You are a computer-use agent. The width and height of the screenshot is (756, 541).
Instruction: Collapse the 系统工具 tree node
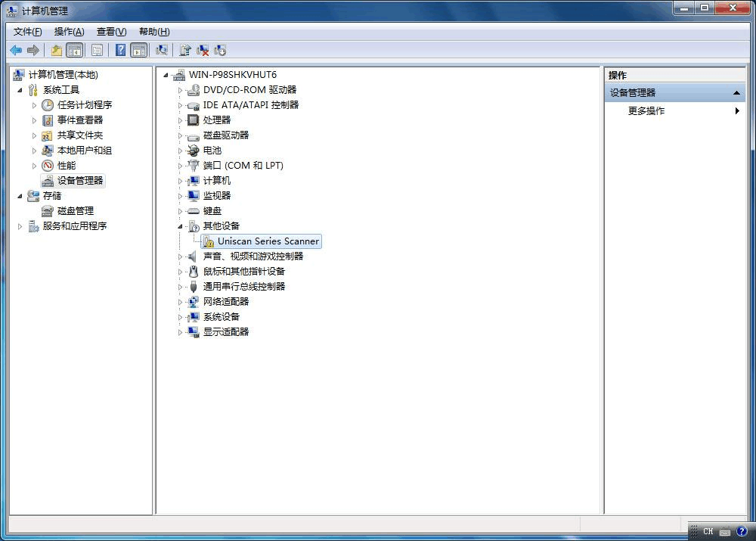pyautogui.click(x=20, y=90)
